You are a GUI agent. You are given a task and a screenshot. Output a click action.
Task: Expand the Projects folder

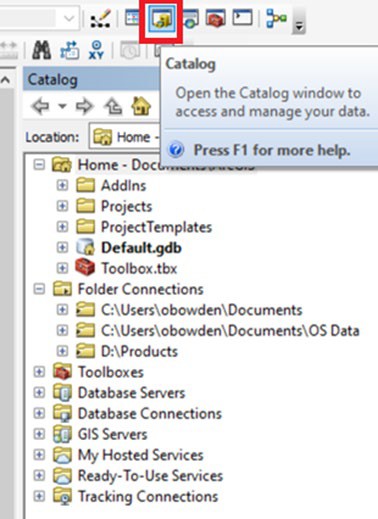click(x=62, y=206)
